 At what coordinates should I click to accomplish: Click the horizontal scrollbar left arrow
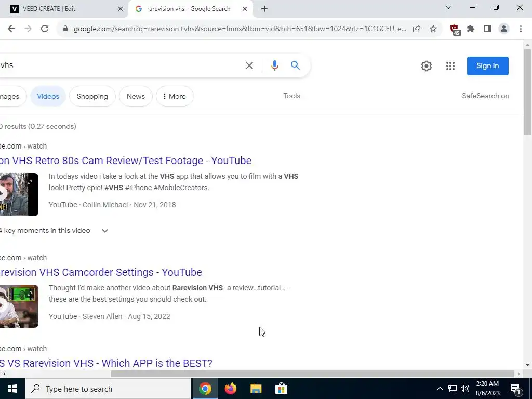(x=4, y=374)
